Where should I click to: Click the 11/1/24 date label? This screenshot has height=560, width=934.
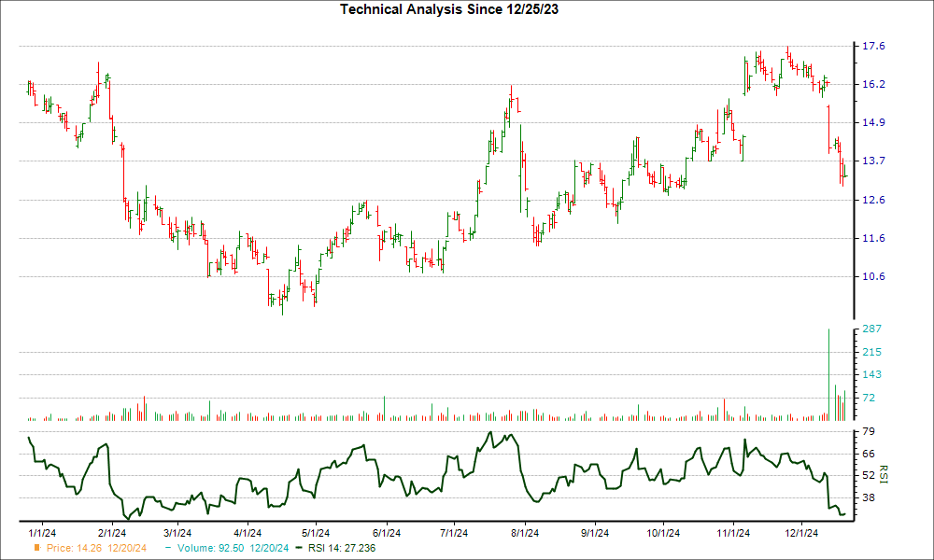point(733,533)
